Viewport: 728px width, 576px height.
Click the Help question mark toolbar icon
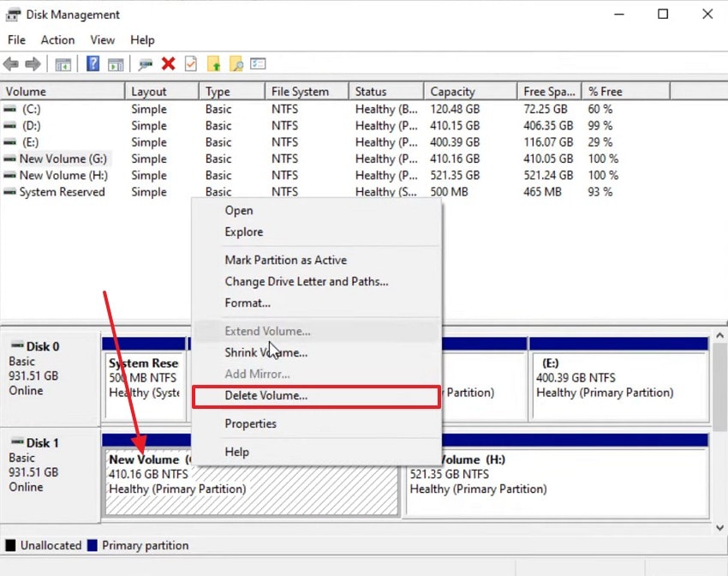click(x=92, y=63)
